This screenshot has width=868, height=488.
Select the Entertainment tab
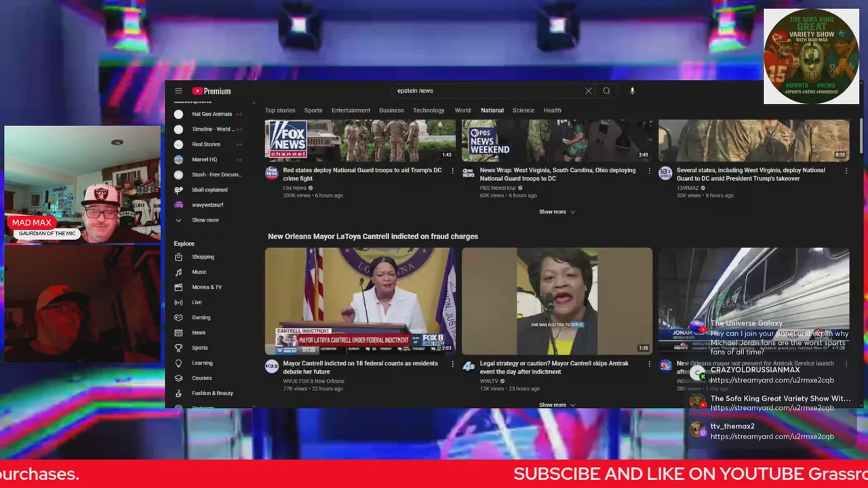click(351, 110)
